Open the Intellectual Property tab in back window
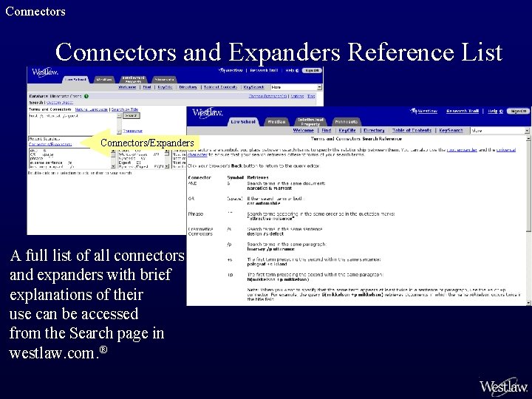 tap(133, 79)
